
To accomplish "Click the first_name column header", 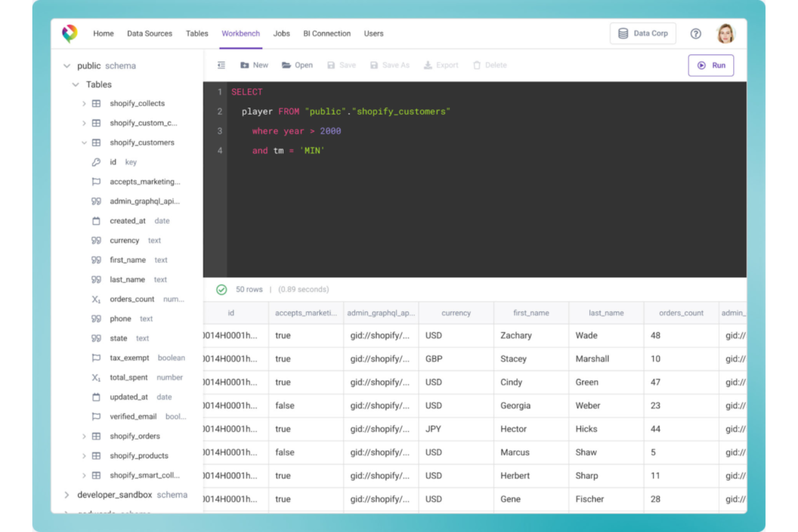I will [531, 313].
